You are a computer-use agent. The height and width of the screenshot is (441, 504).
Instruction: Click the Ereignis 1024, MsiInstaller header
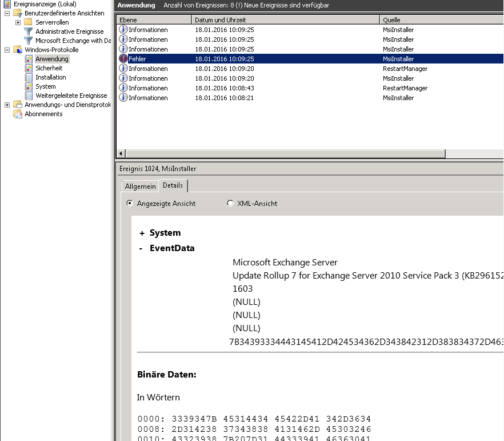coord(158,169)
